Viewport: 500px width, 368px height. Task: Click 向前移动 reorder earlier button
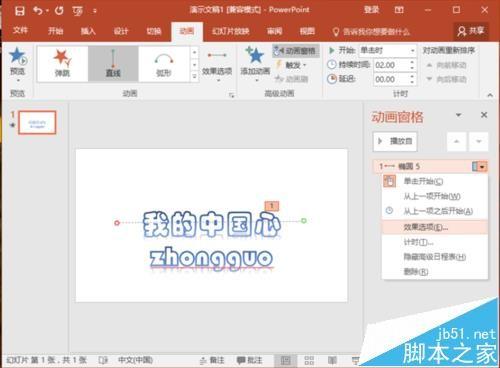(x=447, y=65)
